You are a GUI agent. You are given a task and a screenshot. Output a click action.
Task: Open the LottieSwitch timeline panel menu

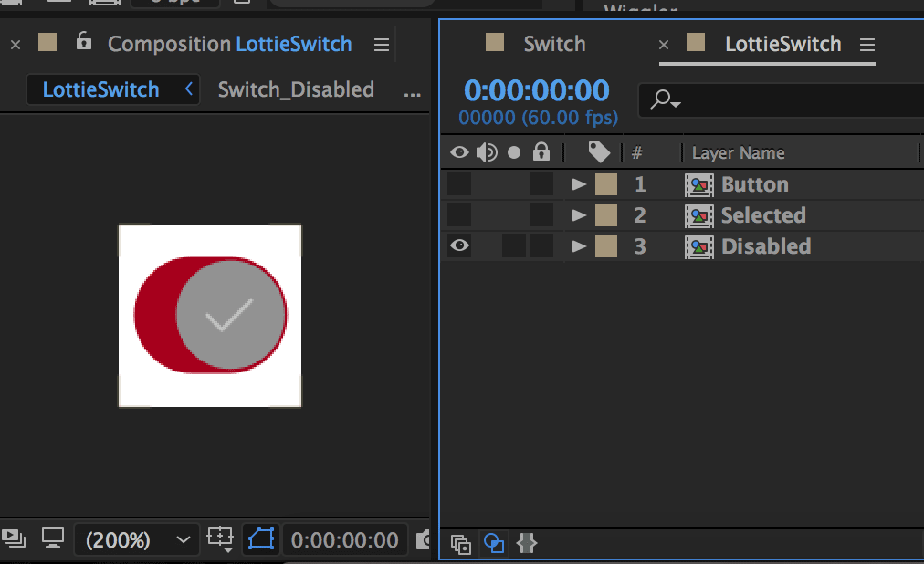click(x=866, y=45)
